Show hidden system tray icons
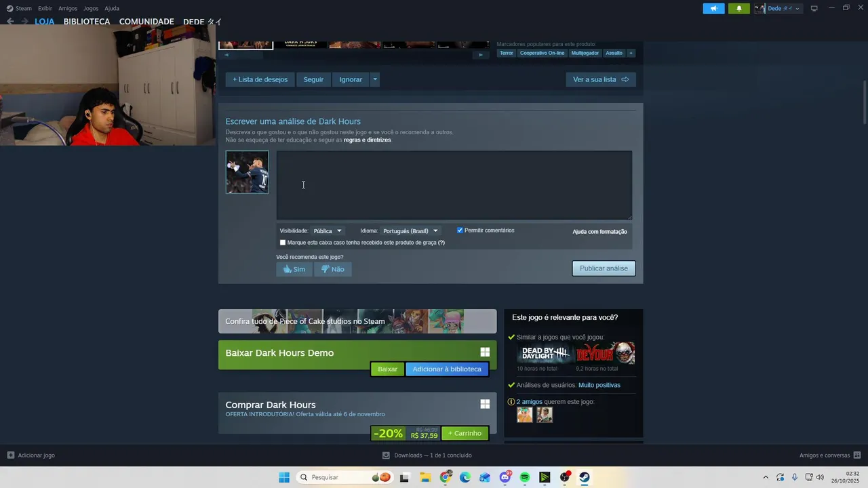This screenshot has width=868, height=488. coord(766,477)
